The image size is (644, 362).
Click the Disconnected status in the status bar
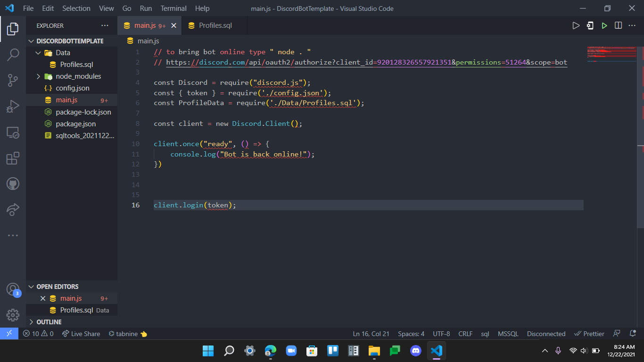click(546, 334)
